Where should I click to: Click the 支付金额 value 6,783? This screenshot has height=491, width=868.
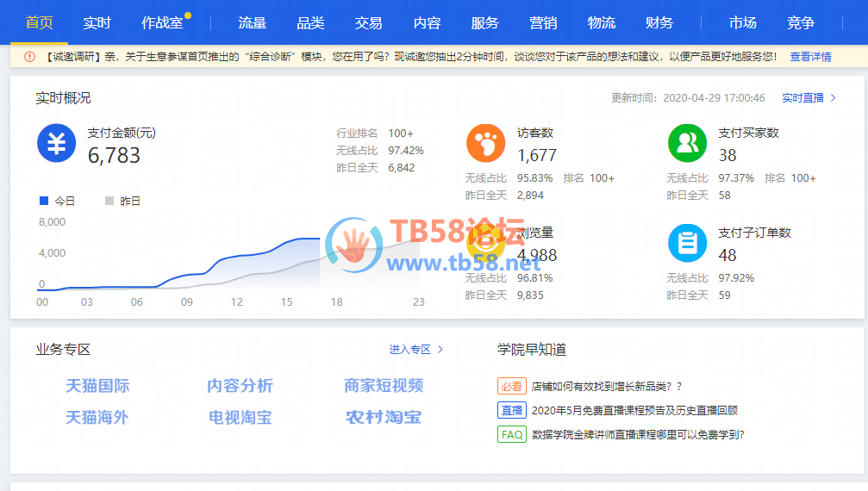click(114, 155)
